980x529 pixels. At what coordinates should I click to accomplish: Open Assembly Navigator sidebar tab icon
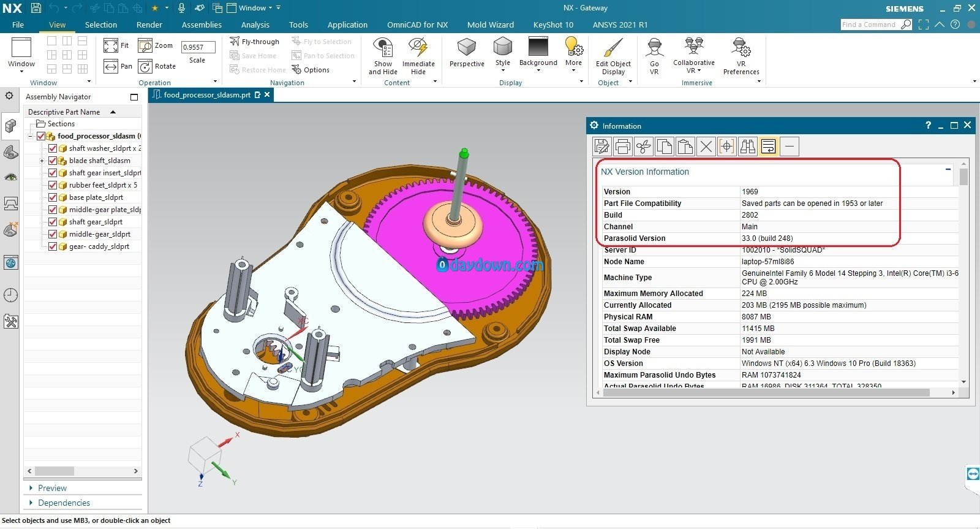pos(10,126)
